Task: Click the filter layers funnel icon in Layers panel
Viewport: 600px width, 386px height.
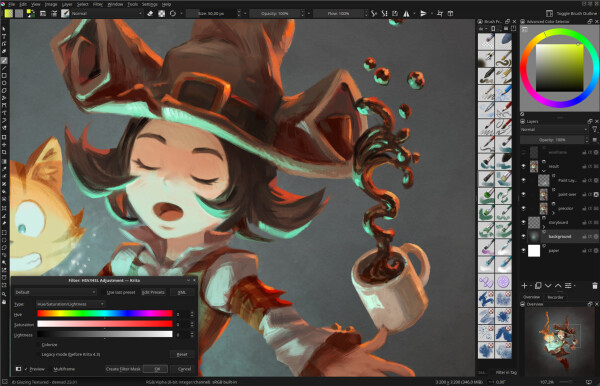Action: tap(594, 130)
